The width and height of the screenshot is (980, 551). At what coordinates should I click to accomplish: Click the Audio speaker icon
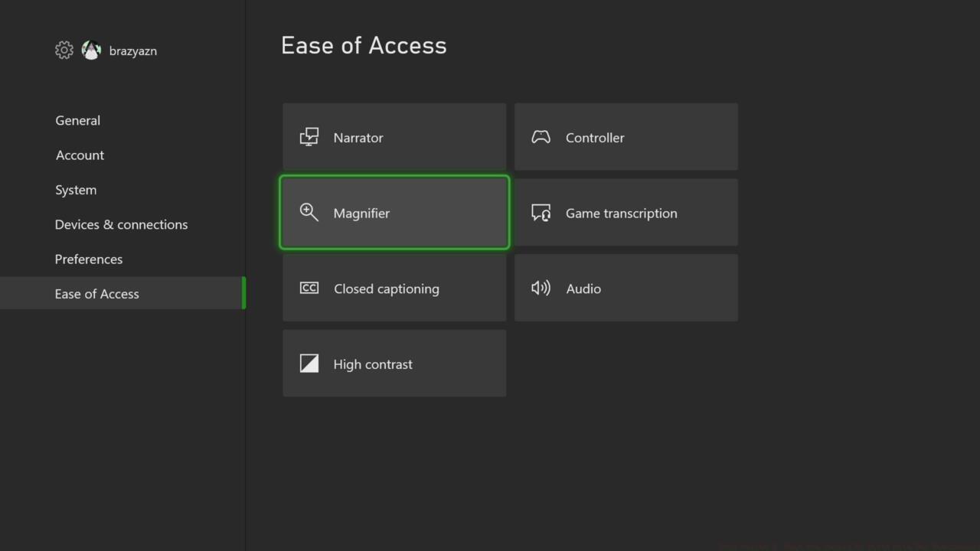(x=541, y=289)
